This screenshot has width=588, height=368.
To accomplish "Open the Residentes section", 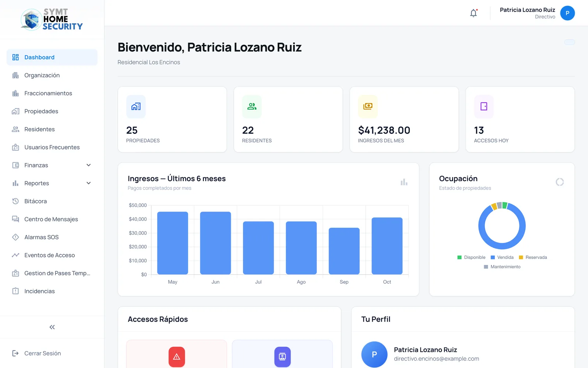I will [52, 130].
